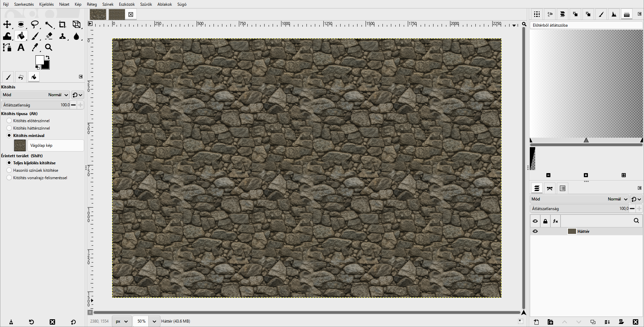Select the Text tool
This screenshot has width=644, height=327.
pyautogui.click(x=21, y=48)
